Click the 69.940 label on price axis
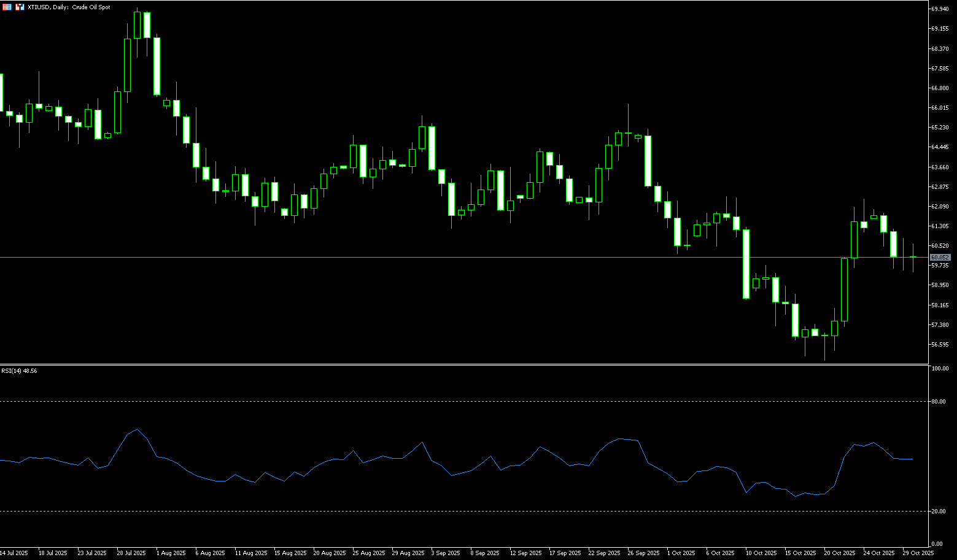Image resolution: width=957 pixels, height=560 pixels. pyautogui.click(x=940, y=9)
